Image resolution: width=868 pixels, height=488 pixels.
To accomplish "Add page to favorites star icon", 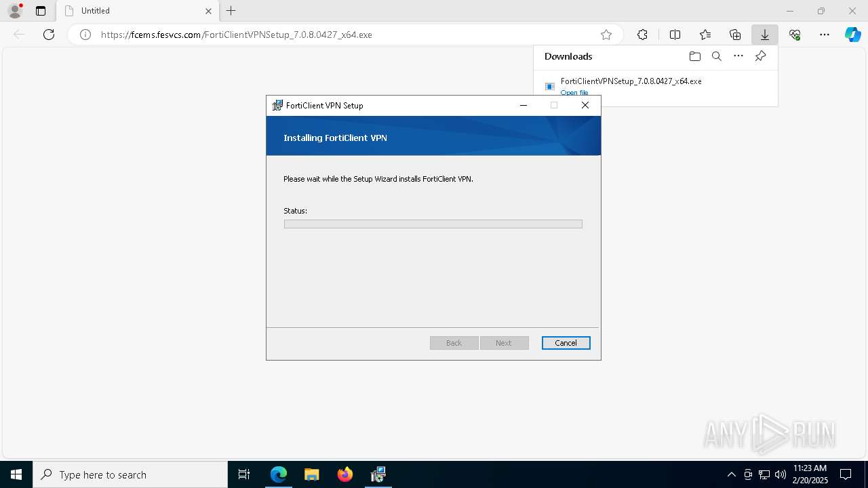I will 606,35.
